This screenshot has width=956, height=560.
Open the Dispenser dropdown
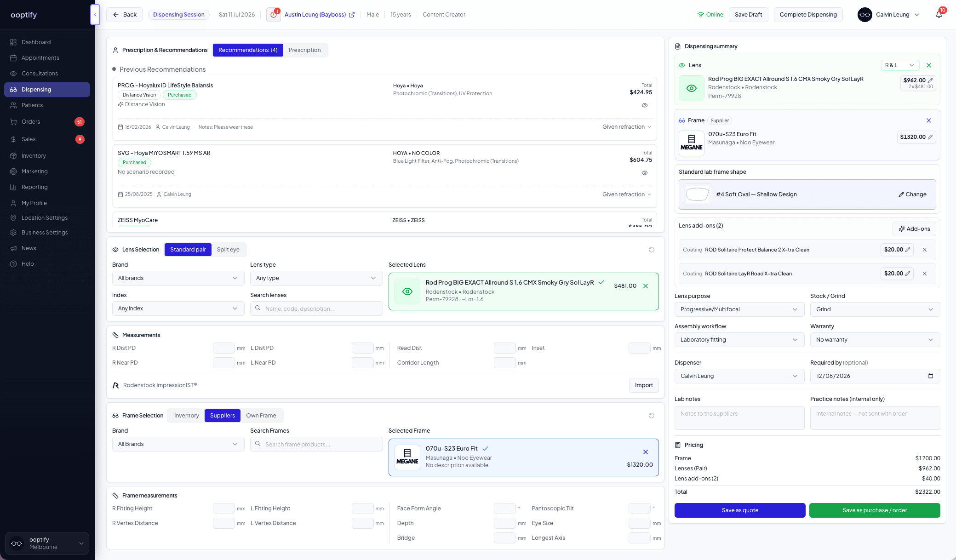pyautogui.click(x=739, y=376)
